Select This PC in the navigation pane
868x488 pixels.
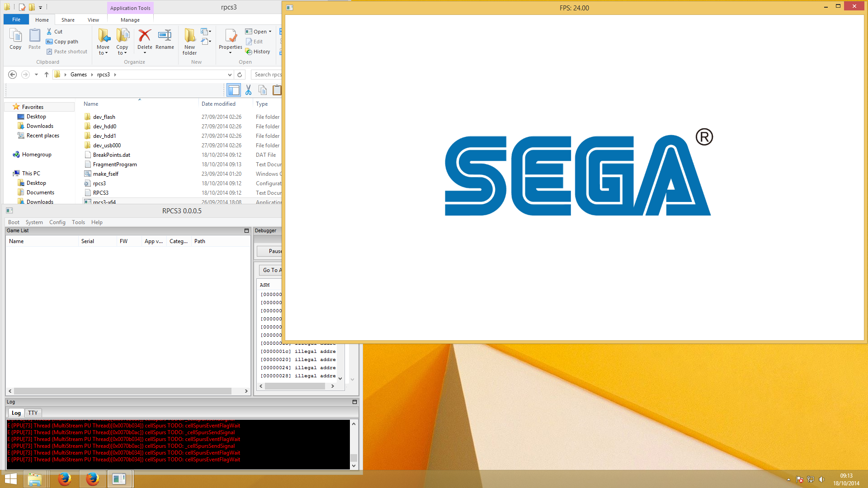click(31, 174)
